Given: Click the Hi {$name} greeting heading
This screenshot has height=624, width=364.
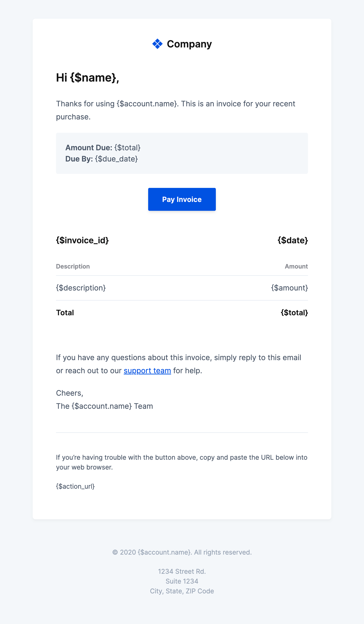Looking at the screenshot, I should [87, 78].
